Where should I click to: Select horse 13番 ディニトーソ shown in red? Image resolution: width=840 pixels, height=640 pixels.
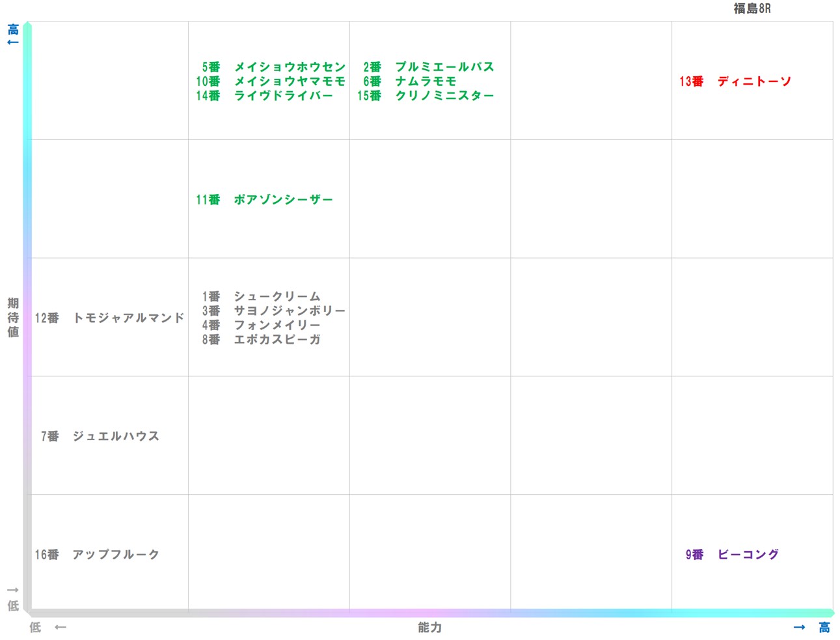[x=736, y=81]
